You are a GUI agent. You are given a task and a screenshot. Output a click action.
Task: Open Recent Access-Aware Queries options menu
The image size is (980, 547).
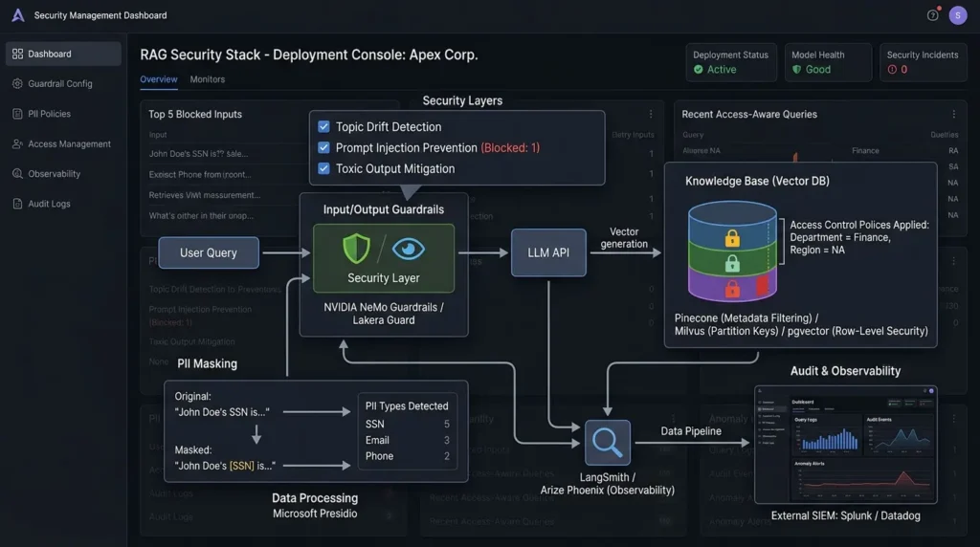click(x=954, y=114)
